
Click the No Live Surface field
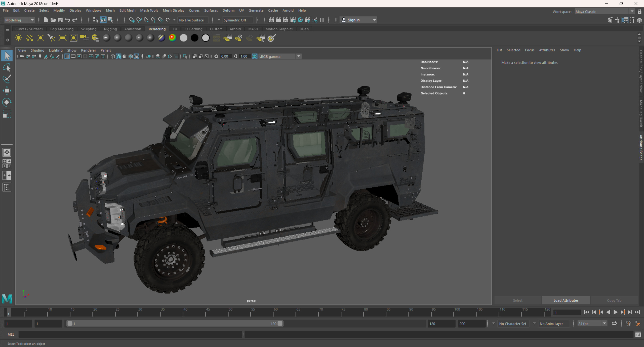tap(193, 20)
